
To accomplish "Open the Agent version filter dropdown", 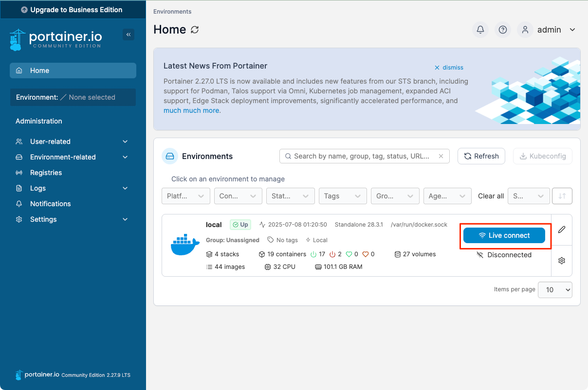I will 447,196.
